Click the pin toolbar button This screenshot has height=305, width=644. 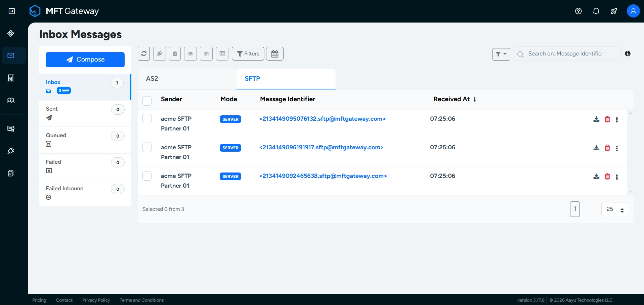coord(160,53)
